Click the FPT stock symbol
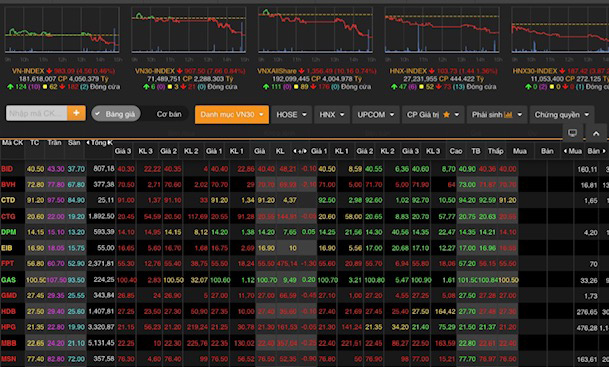This screenshot has width=609, height=367. (x=8, y=264)
